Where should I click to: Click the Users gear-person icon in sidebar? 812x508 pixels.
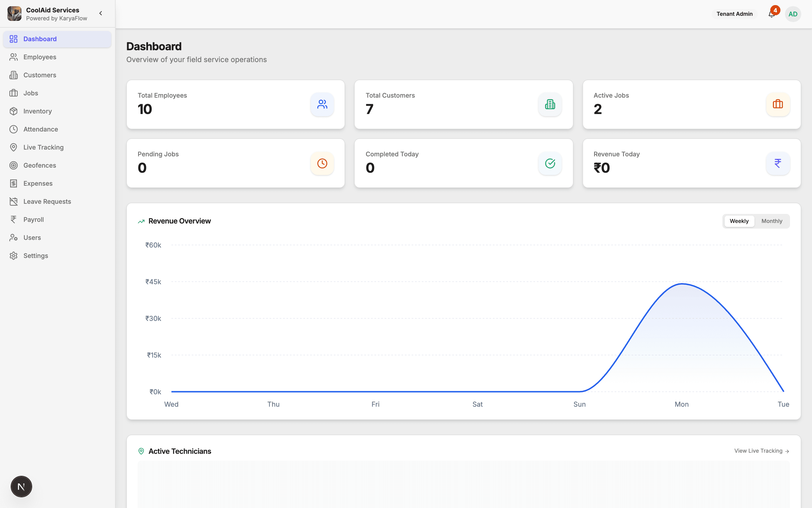[14, 238]
